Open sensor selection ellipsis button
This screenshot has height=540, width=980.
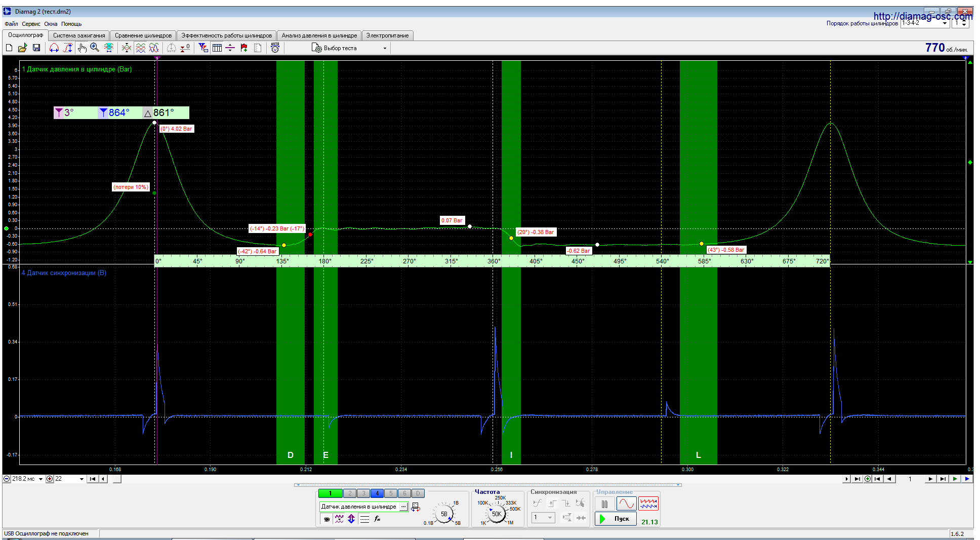(x=403, y=507)
